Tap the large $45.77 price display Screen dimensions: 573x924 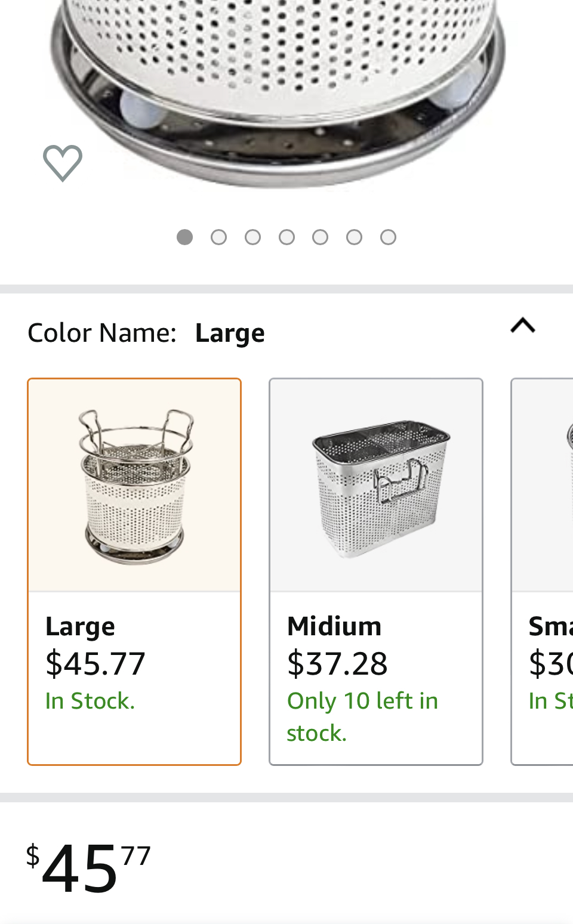pyautogui.click(x=88, y=868)
